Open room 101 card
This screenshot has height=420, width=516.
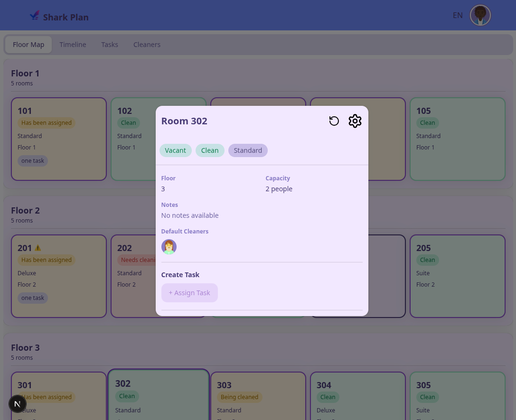click(x=59, y=139)
